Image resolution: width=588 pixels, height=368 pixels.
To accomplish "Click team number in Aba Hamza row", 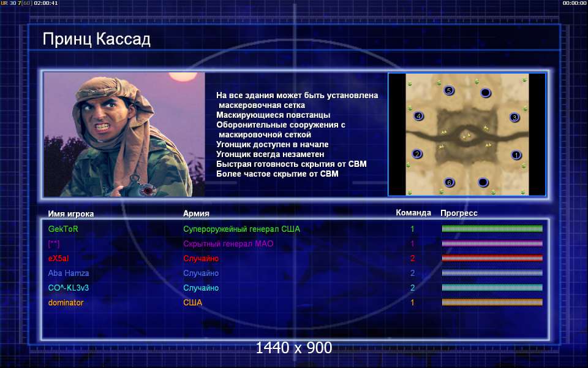I will coord(412,273).
